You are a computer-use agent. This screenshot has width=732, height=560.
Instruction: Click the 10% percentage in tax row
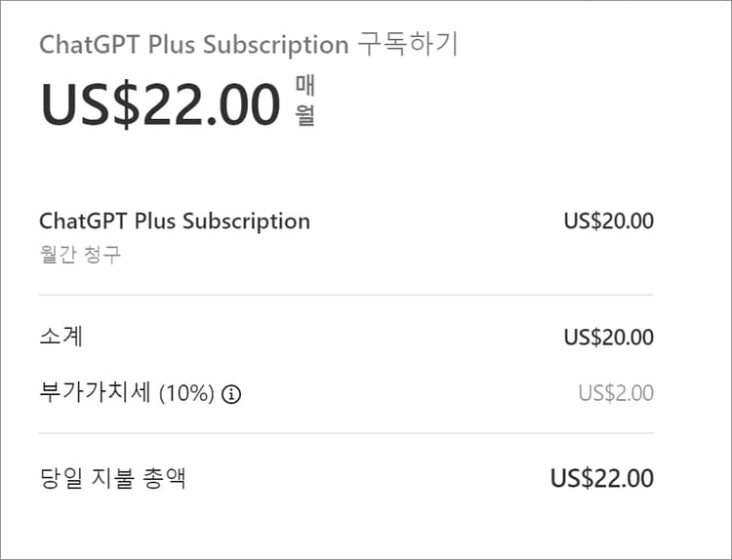(186, 394)
